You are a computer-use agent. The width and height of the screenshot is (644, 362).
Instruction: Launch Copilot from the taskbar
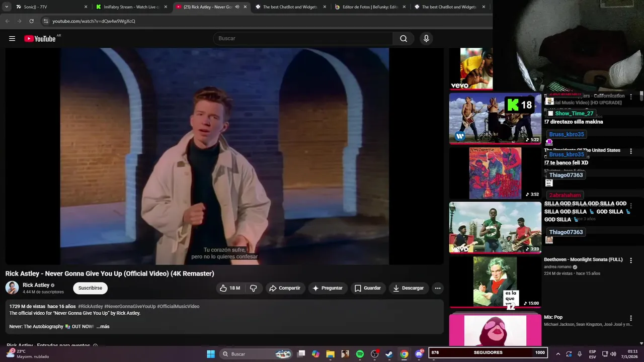click(x=315, y=354)
